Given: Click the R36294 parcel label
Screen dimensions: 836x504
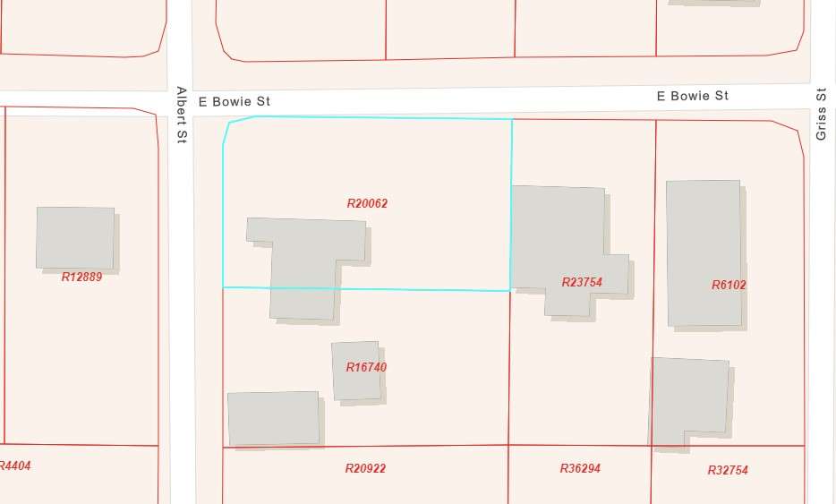Looking at the screenshot, I should click(x=580, y=468).
